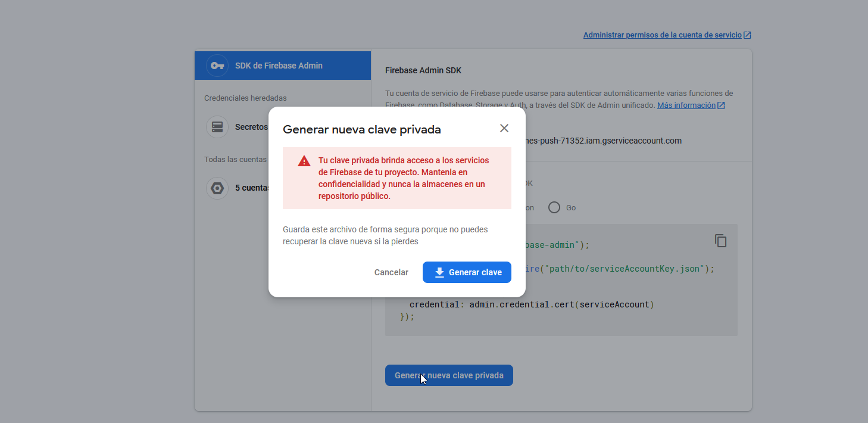The height and width of the screenshot is (423, 868).
Task: Click the blue Generar clave button
Action: click(467, 272)
